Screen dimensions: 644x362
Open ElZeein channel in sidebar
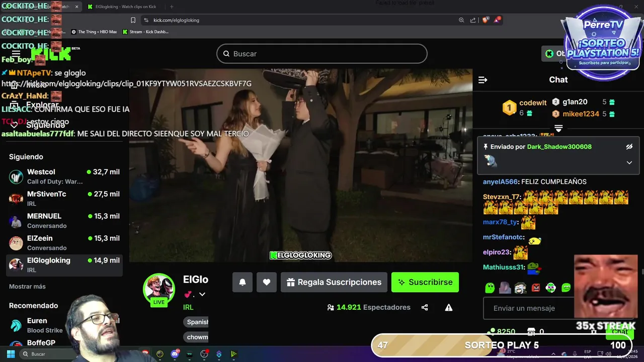click(x=64, y=243)
